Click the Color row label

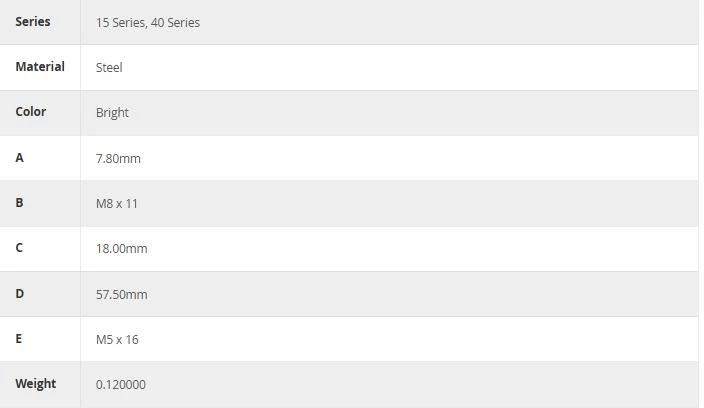click(x=31, y=111)
